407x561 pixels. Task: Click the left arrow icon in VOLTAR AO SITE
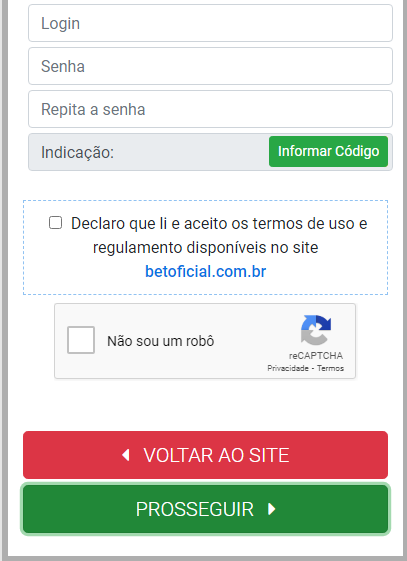tap(126, 455)
